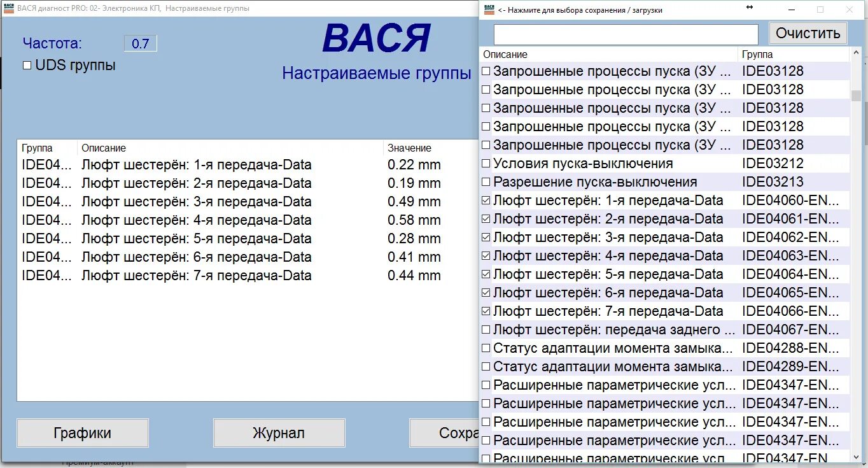Click the value 0.44 mm
This screenshot has width=868, height=468.
[414, 276]
